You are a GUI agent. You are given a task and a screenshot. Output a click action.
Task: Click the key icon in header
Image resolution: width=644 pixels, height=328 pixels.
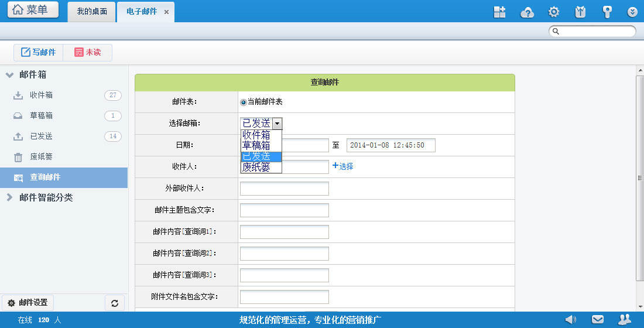click(x=607, y=12)
